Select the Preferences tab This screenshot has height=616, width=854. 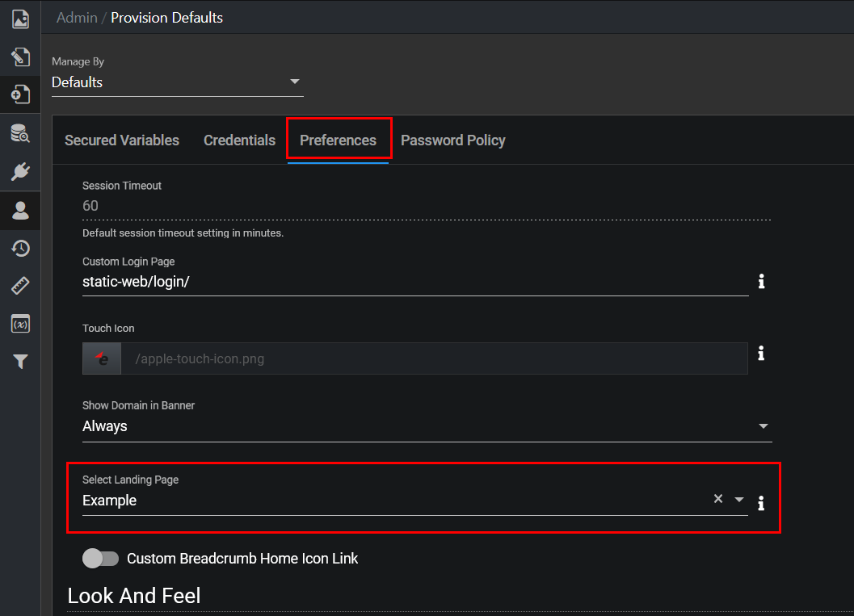339,140
